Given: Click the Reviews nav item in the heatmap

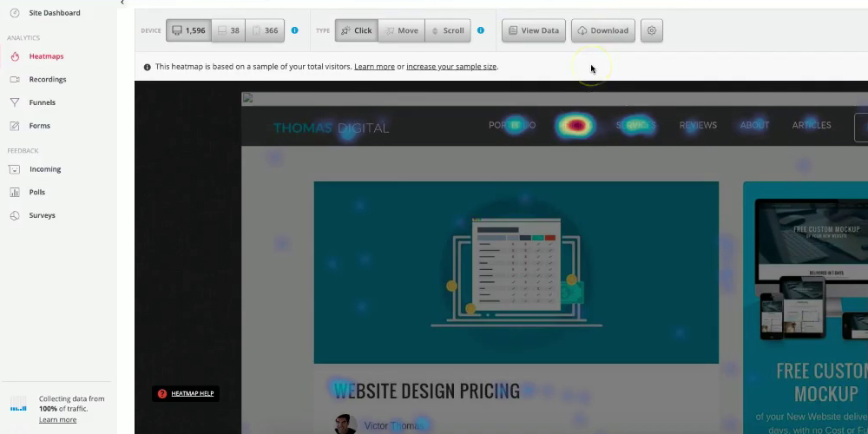Looking at the screenshot, I should coord(698,125).
